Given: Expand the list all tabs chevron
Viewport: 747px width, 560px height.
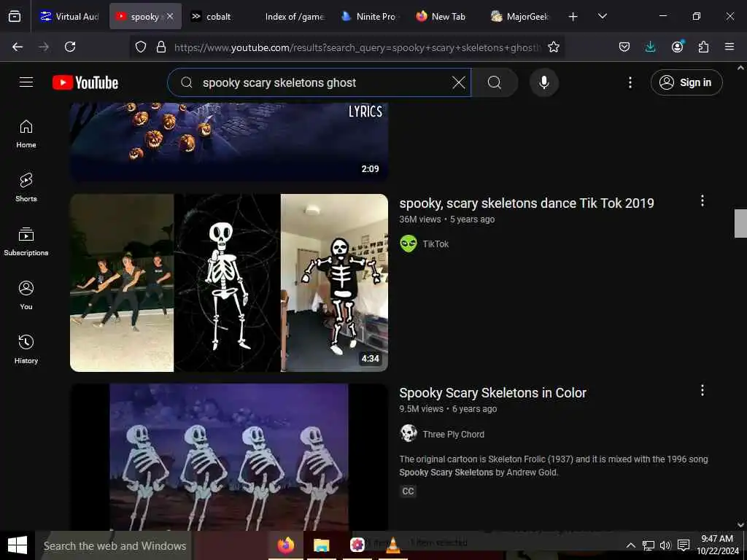Looking at the screenshot, I should click(603, 16).
